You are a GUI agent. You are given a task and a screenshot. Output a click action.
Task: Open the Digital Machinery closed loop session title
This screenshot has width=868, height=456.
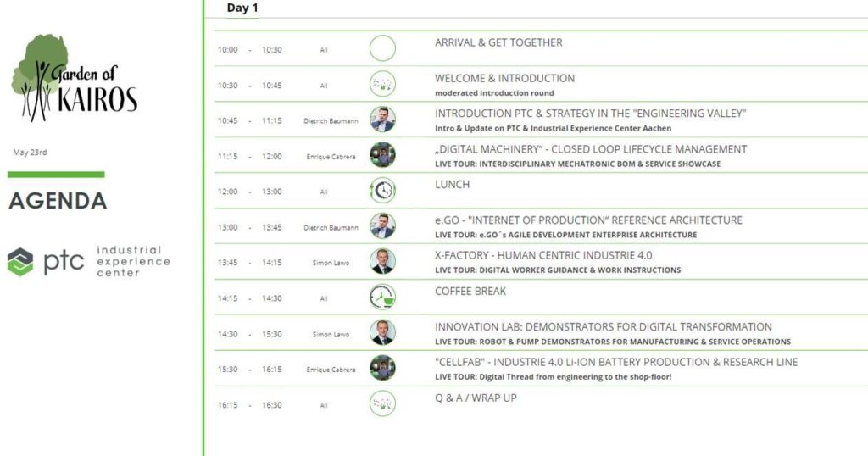tap(591, 149)
